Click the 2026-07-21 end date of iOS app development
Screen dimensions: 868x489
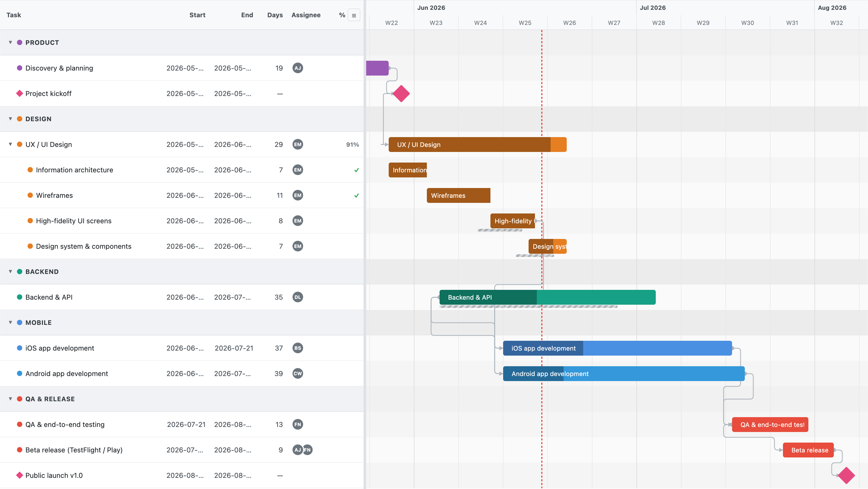[234, 348]
